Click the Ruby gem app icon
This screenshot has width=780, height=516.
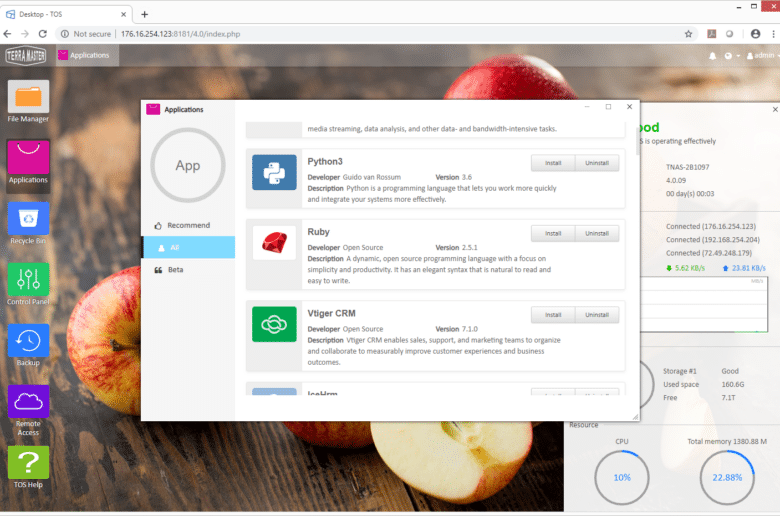click(274, 243)
